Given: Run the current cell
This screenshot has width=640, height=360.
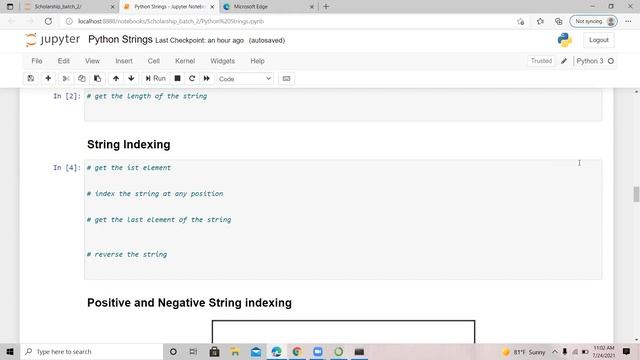Looking at the screenshot, I should coord(156,78).
